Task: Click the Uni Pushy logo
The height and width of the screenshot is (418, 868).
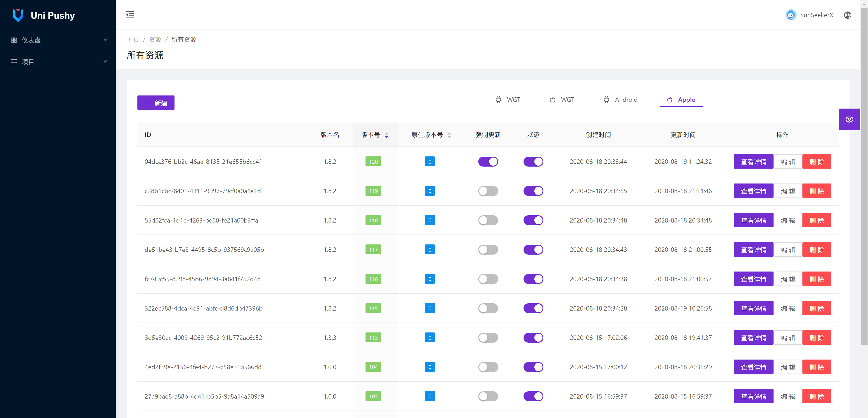Action: click(x=18, y=15)
